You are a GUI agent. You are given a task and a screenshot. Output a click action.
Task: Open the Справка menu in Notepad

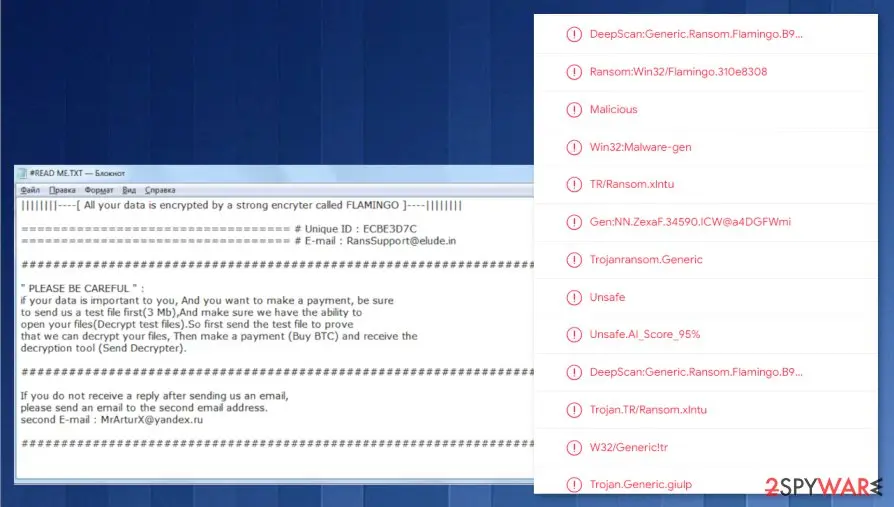pyautogui.click(x=160, y=190)
